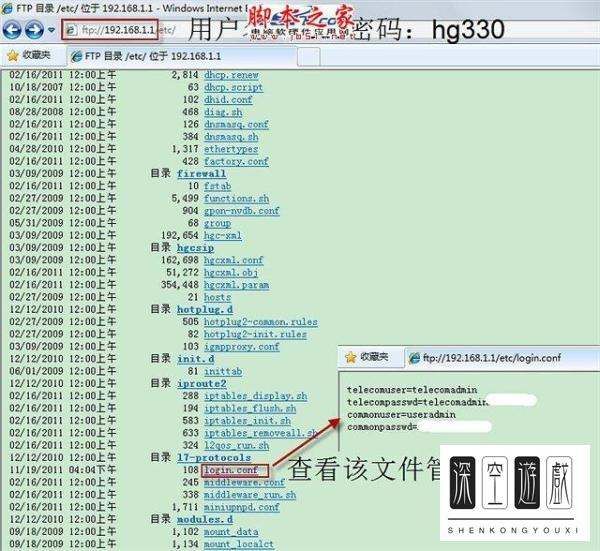Open the iptables_flush.sh file link
Image resolution: width=600 pixels, height=551 pixels.
(x=250, y=408)
